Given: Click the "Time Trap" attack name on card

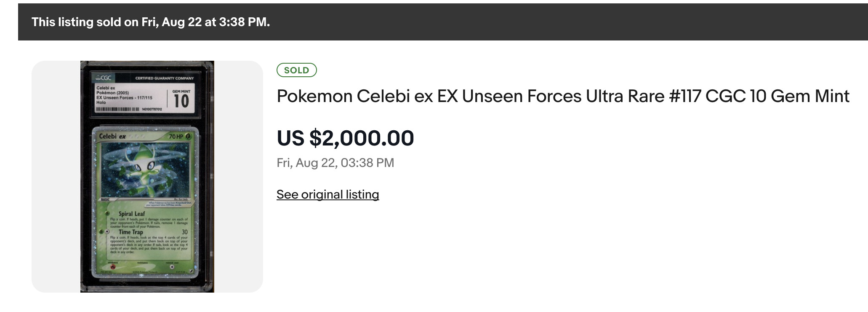Looking at the screenshot, I should 130,232.
